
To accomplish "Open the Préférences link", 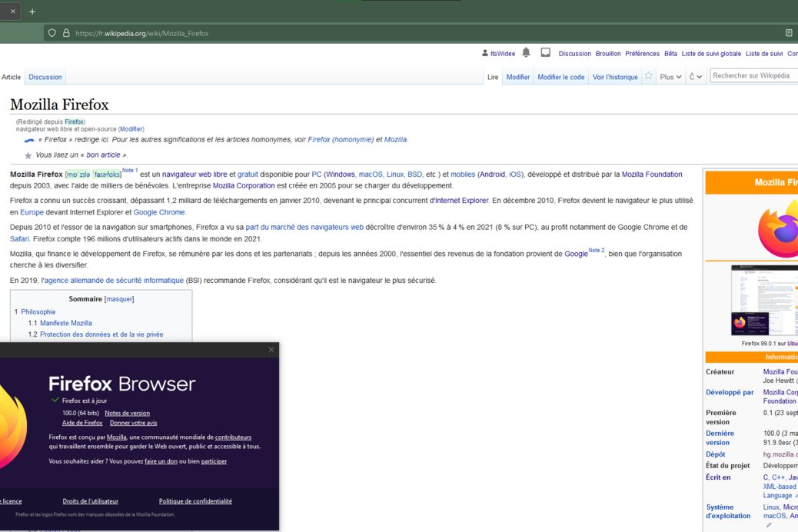I will pos(642,54).
